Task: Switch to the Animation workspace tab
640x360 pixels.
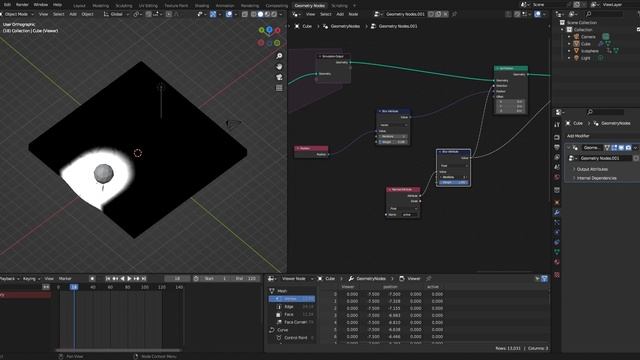Action: [x=225, y=6]
